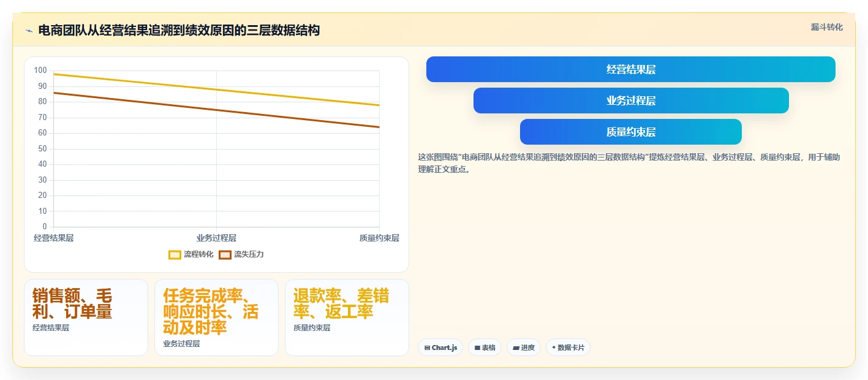This screenshot has height=380, width=868.
Task: Click the lightning icon beside the title
Action: (29, 31)
